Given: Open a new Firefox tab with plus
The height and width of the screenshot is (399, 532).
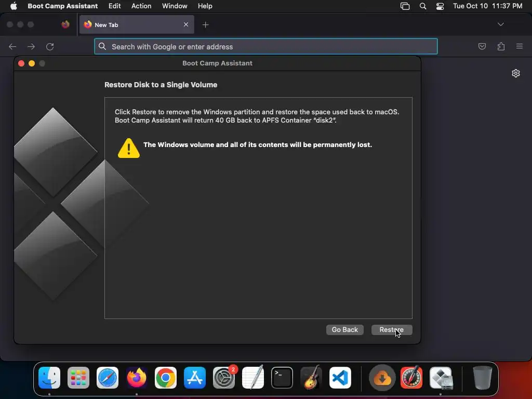Looking at the screenshot, I should 206,25.
